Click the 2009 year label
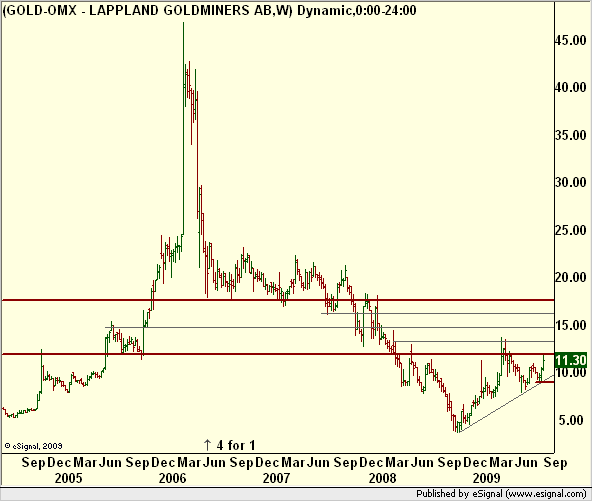Screen dimensions: 592x501 click(x=487, y=478)
